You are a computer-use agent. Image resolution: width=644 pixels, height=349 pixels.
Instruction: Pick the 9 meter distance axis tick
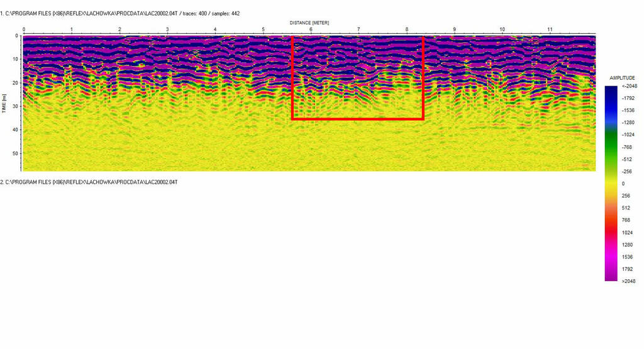[454, 30]
